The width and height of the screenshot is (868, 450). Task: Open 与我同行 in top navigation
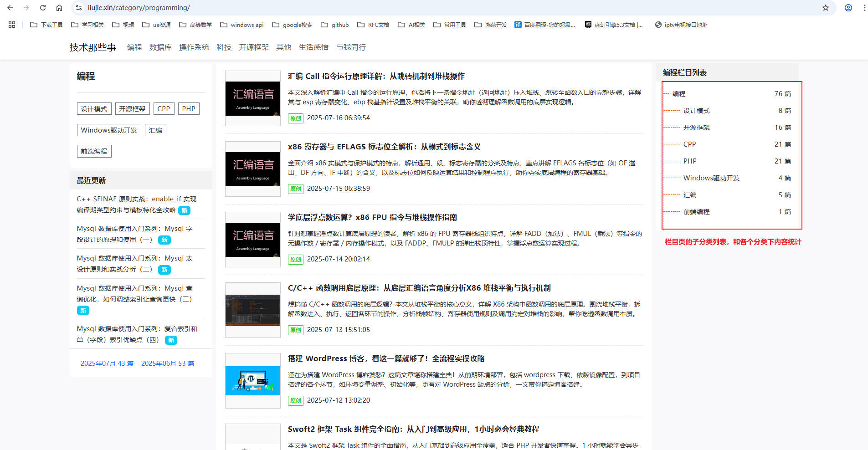(x=351, y=47)
